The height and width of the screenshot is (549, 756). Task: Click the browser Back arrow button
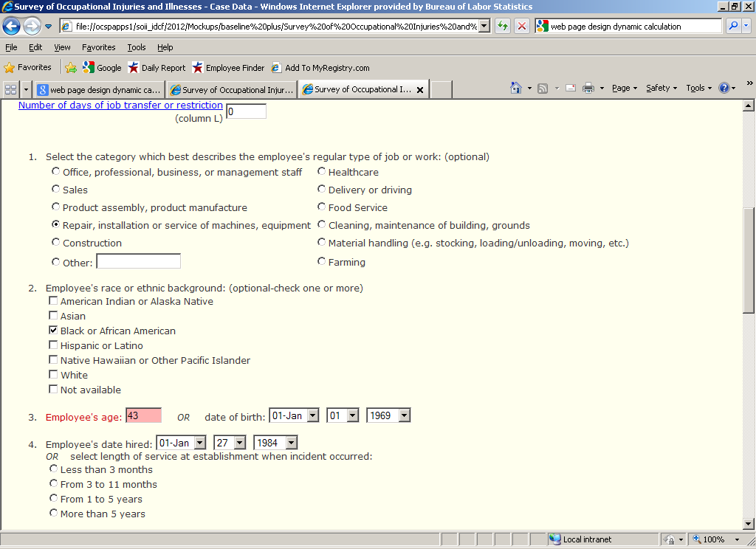click(x=12, y=27)
